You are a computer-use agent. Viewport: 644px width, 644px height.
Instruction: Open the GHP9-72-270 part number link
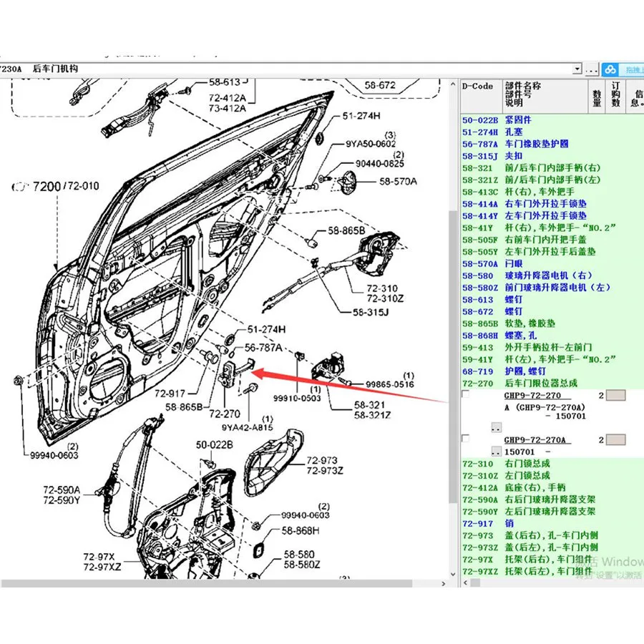pyautogui.click(x=532, y=396)
